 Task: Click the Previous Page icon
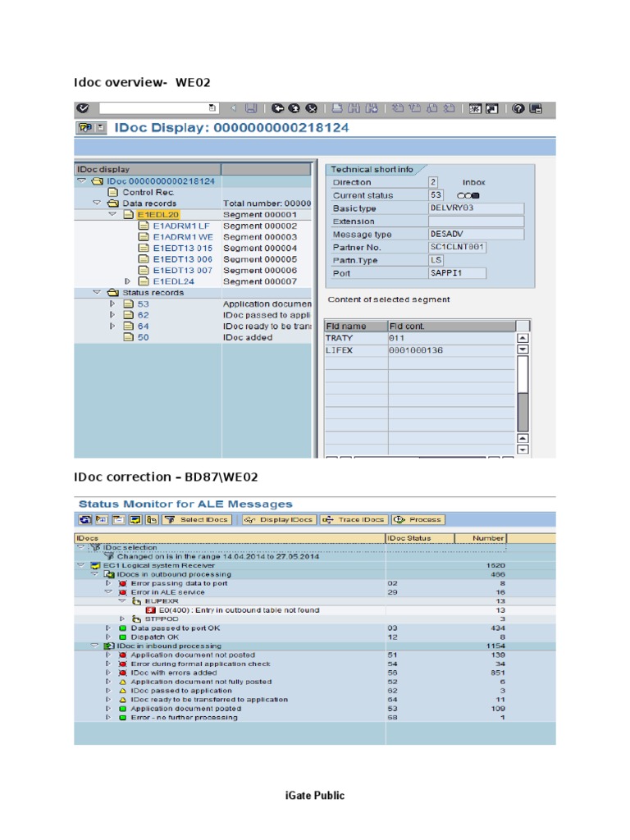pos(414,108)
